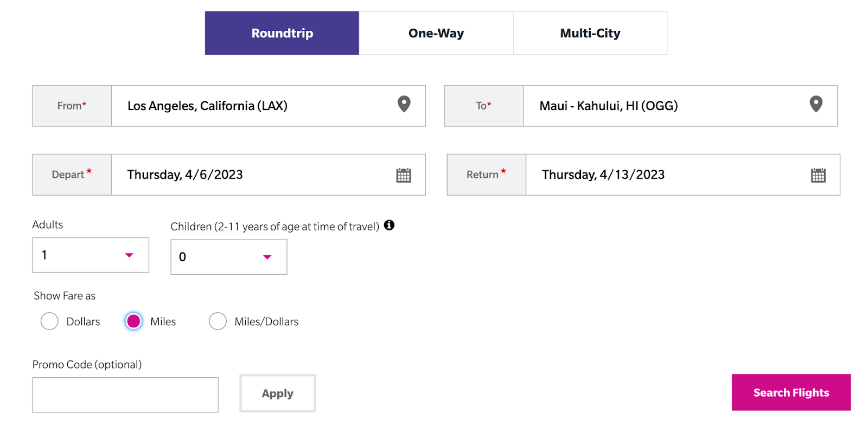The image size is (868, 445).
Task: Click the Search Flights button
Action: (x=791, y=392)
